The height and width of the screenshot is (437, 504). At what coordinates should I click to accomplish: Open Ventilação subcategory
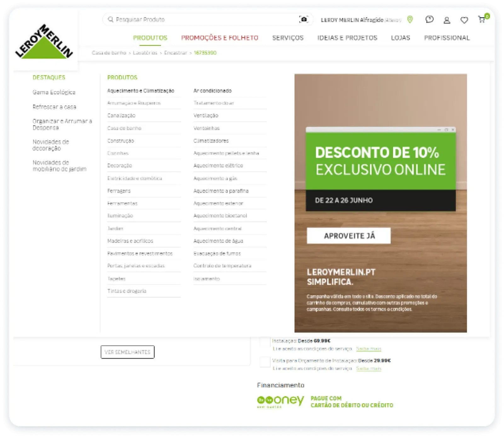click(206, 116)
